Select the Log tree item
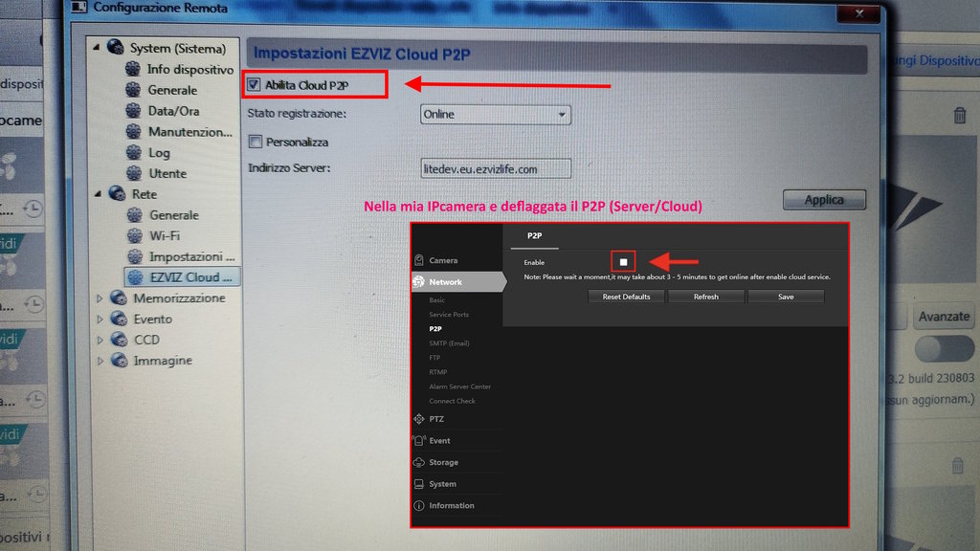 coord(159,152)
